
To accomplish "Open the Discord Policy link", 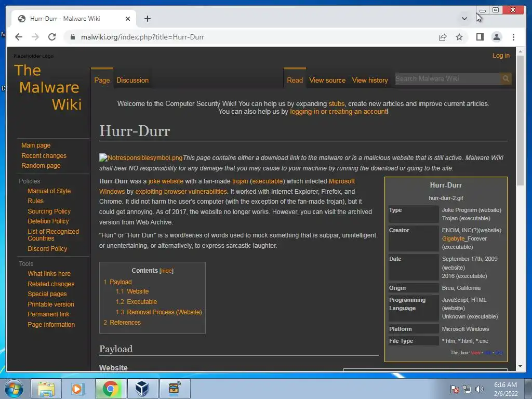I will click(x=47, y=249).
